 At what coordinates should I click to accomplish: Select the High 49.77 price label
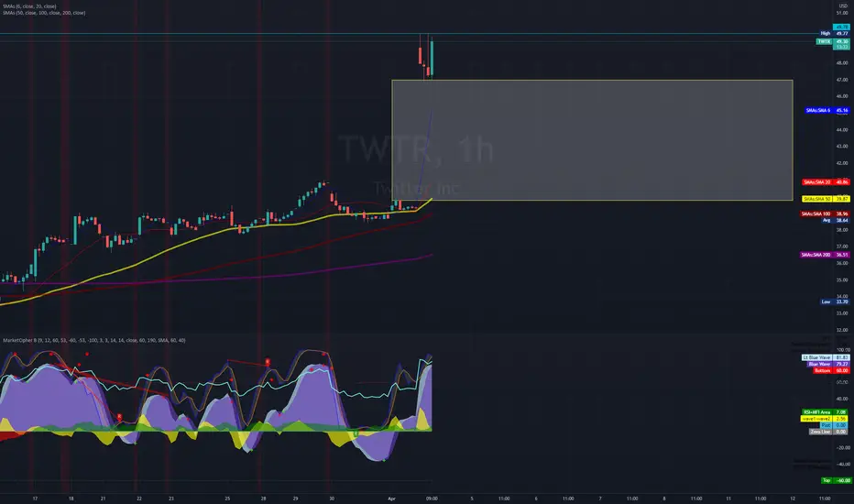[835, 33]
